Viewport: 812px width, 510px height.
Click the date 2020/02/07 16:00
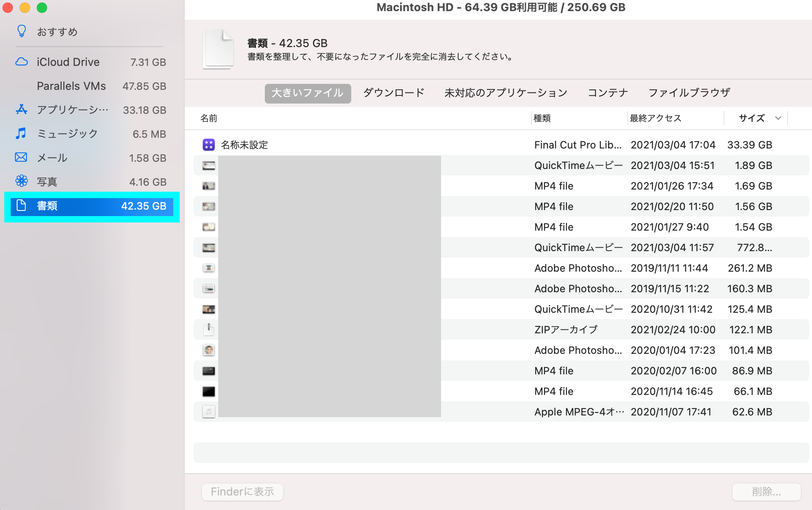(x=674, y=371)
